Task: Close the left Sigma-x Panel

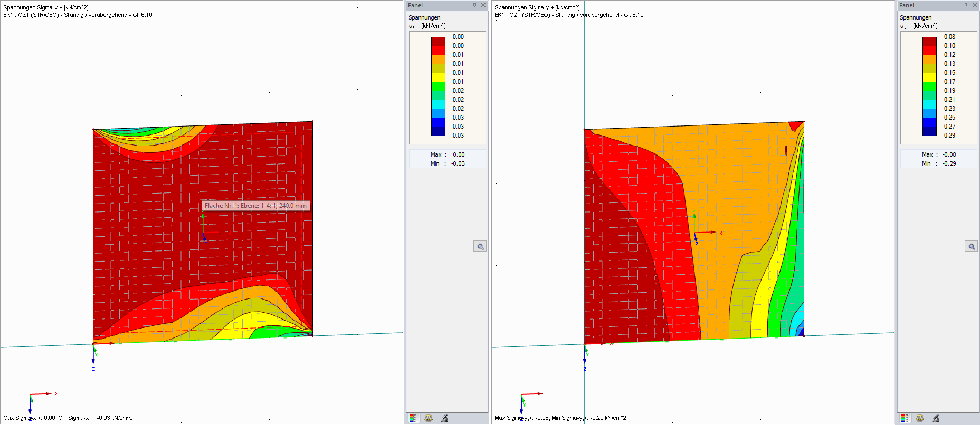Action: (483, 5)
